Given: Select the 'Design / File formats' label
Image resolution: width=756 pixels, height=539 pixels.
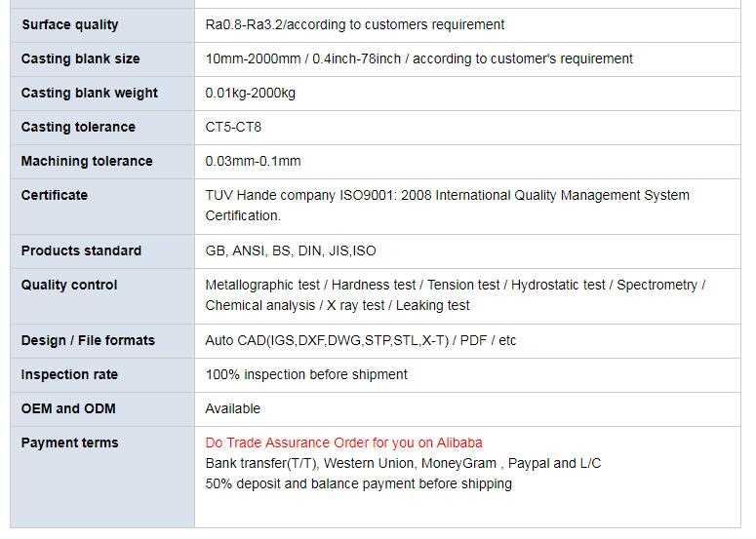Looking at the screenshot, I should pos(88,340).
